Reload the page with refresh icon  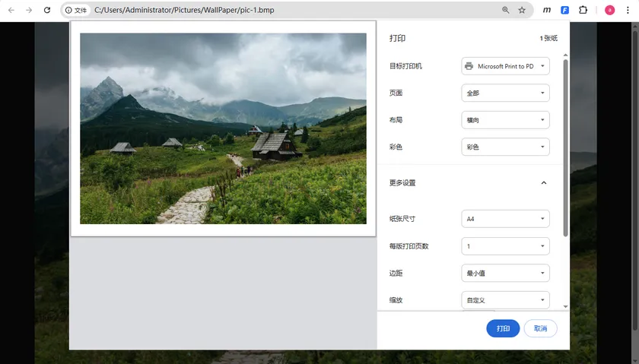47,10
